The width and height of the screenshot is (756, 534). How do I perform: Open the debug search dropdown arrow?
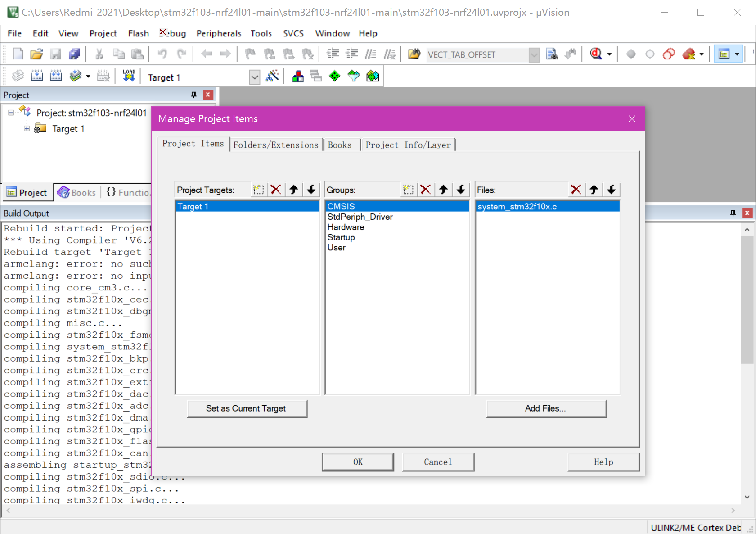click(x=609, y=54)
